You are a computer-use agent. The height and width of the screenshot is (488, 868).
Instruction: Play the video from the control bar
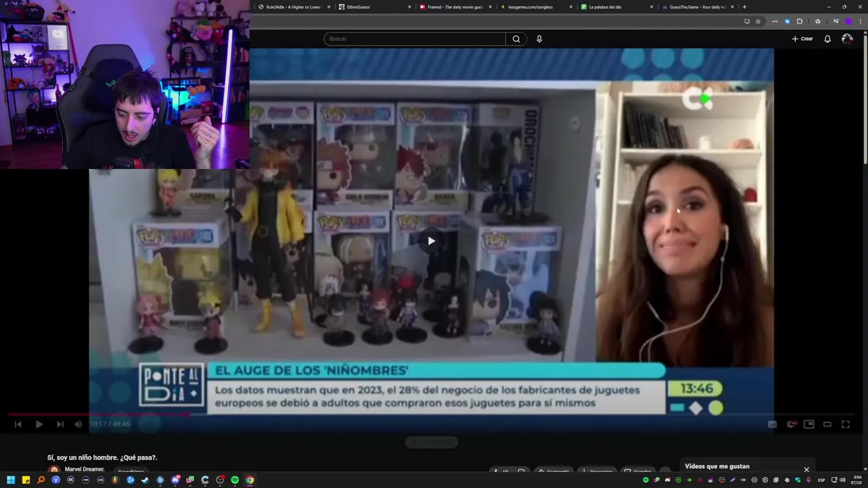[39, 424]
